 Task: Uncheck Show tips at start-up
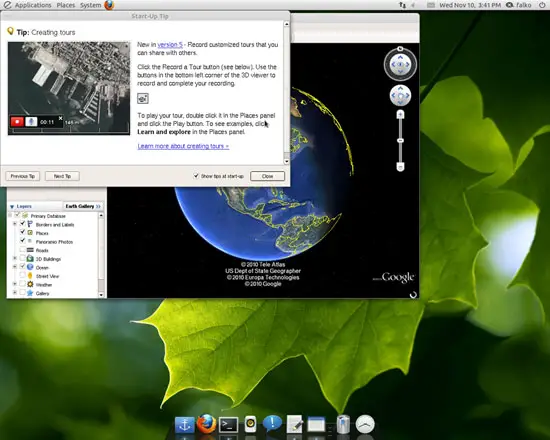(196, 176)
